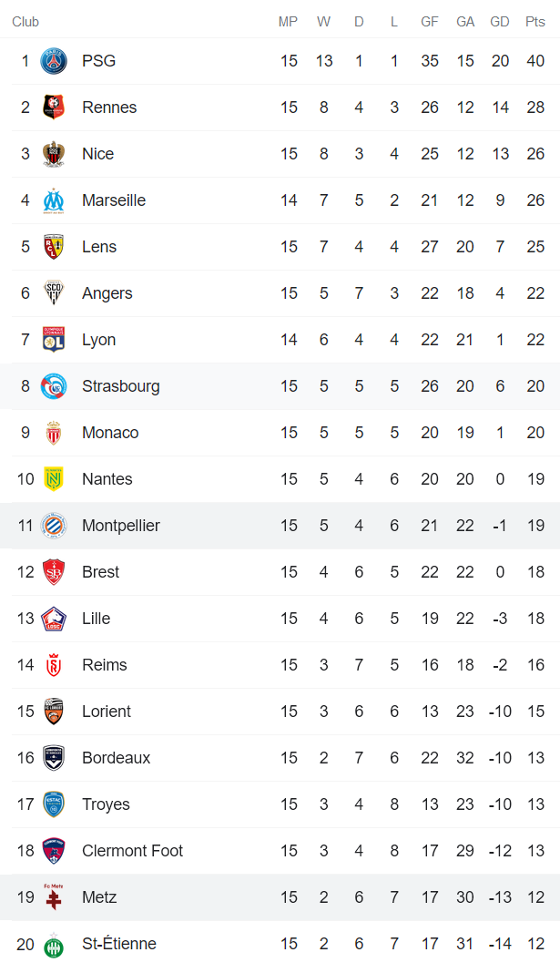Click the Bordeaux club logo

tap(54, 758)
